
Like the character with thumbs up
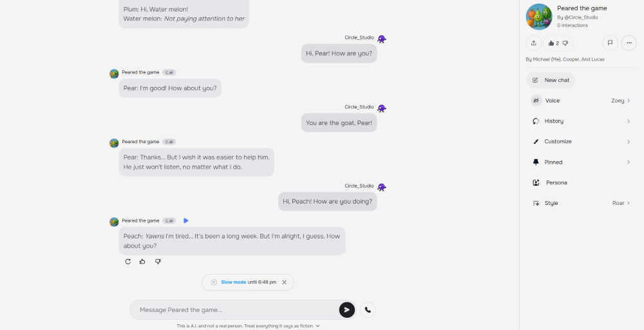click(552, 43)
